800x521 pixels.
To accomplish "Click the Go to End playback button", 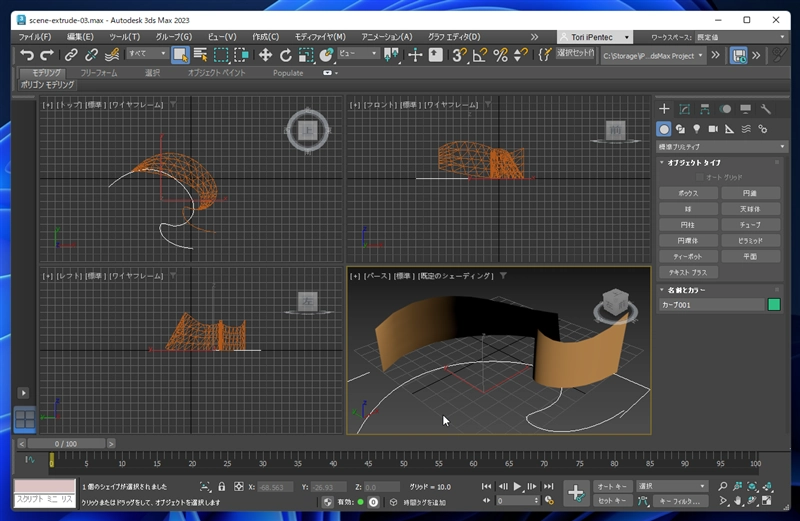I will (x=548, y=486).
